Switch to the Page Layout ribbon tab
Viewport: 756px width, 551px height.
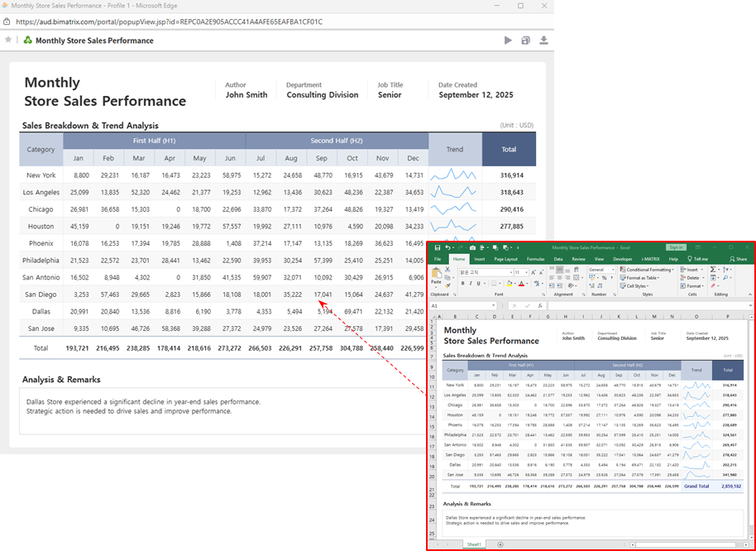(x=505, y=259)
